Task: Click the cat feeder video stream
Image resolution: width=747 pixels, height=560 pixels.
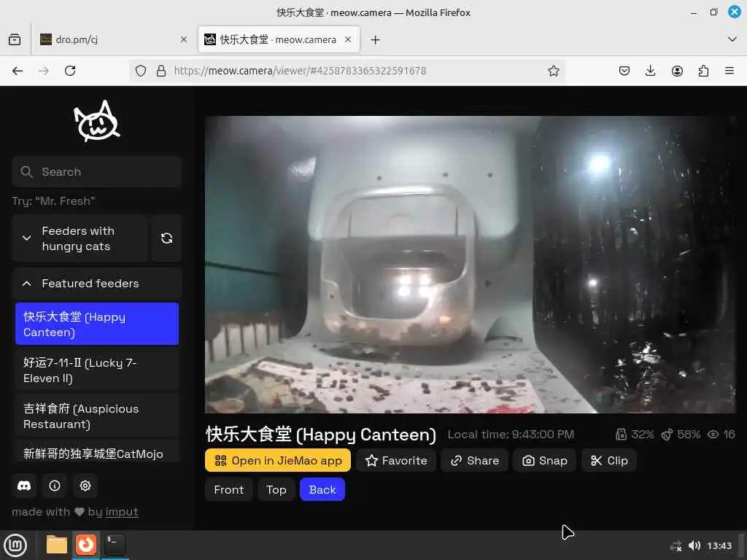Action: (x=471, y=264)
